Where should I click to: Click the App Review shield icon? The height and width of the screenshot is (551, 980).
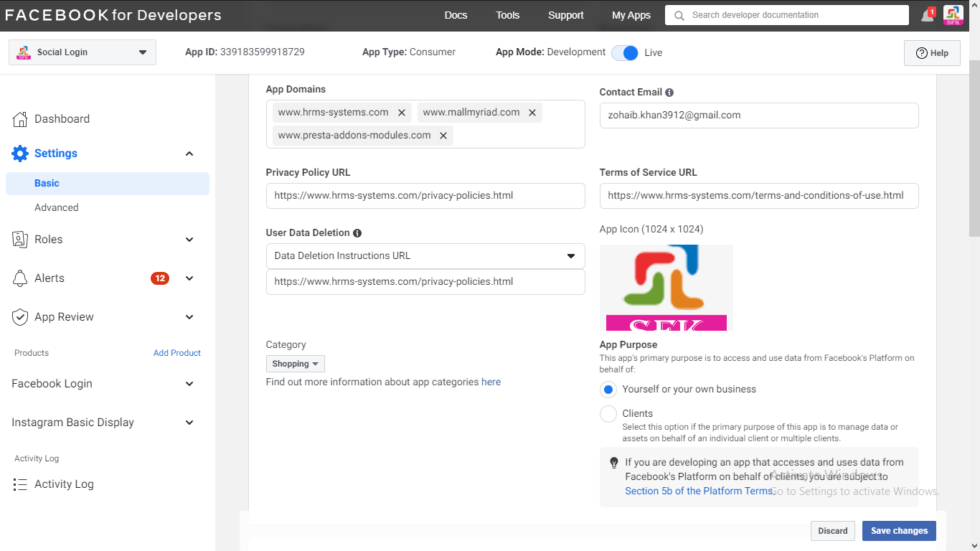pyautogui.click(x=20, y=317)
